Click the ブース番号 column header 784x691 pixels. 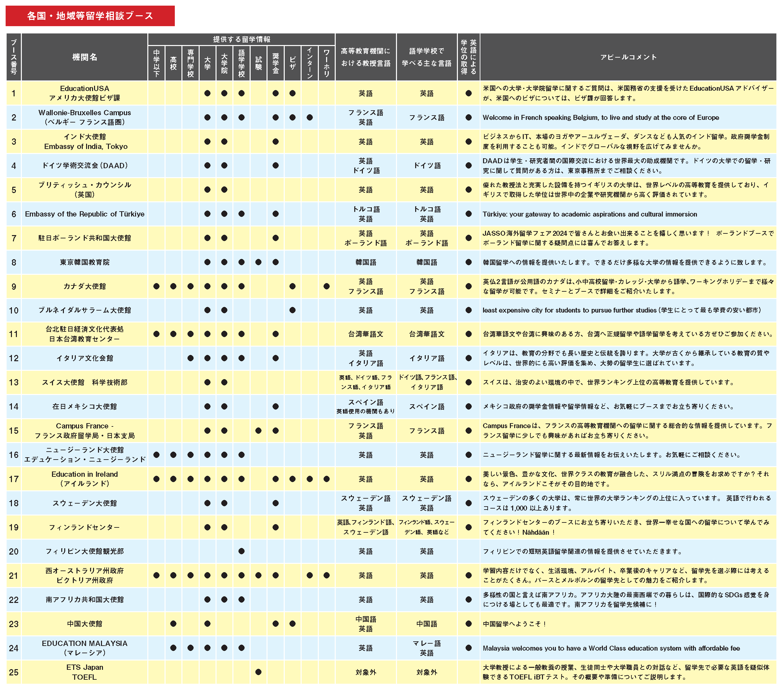tap(14, 57)
